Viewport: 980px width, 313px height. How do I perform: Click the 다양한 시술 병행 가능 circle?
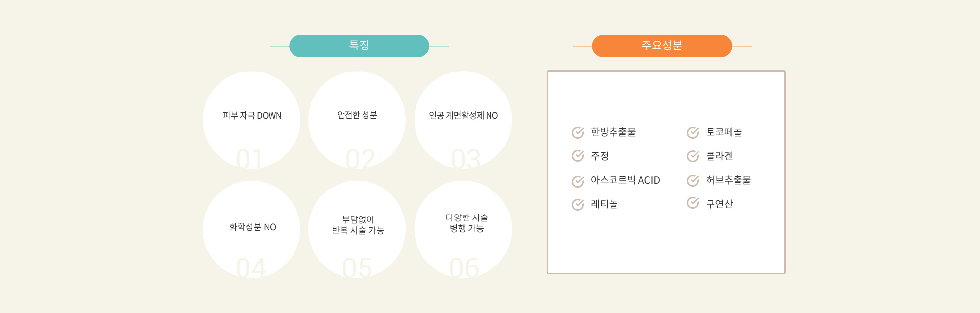463,229
